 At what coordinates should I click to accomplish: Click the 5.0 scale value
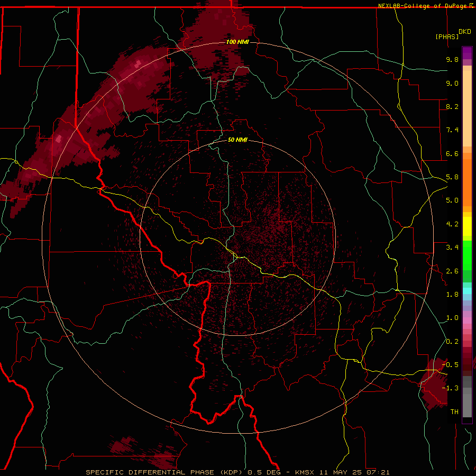452,200
